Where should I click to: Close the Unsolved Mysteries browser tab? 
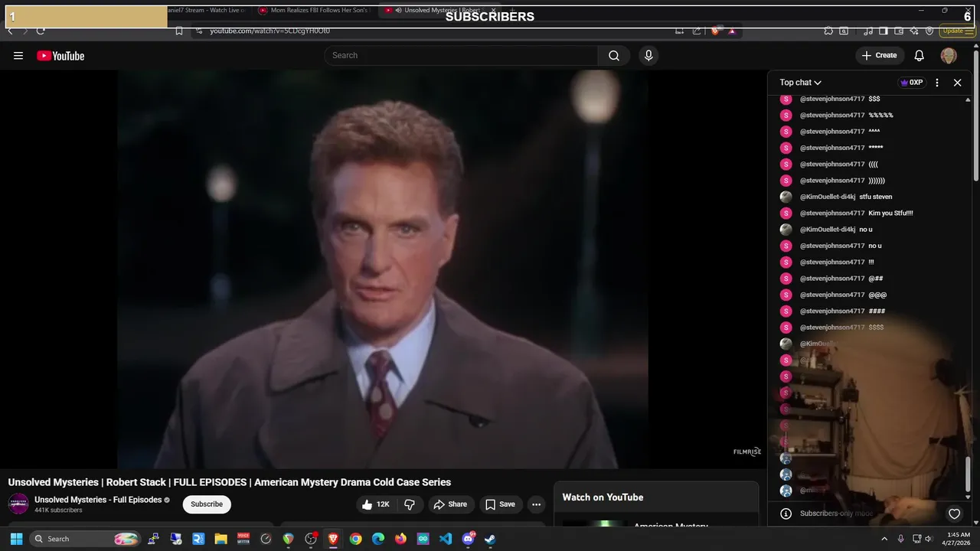click(x=494, y=10)
